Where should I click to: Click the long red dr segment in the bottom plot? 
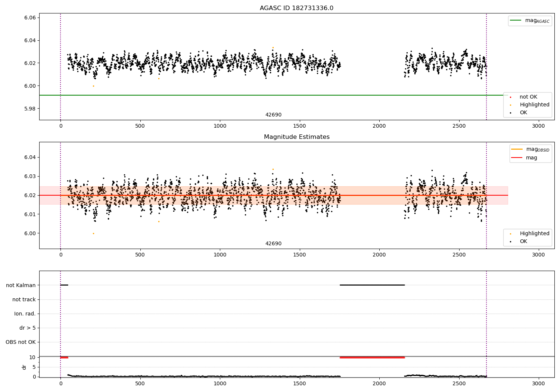[372, 358]
